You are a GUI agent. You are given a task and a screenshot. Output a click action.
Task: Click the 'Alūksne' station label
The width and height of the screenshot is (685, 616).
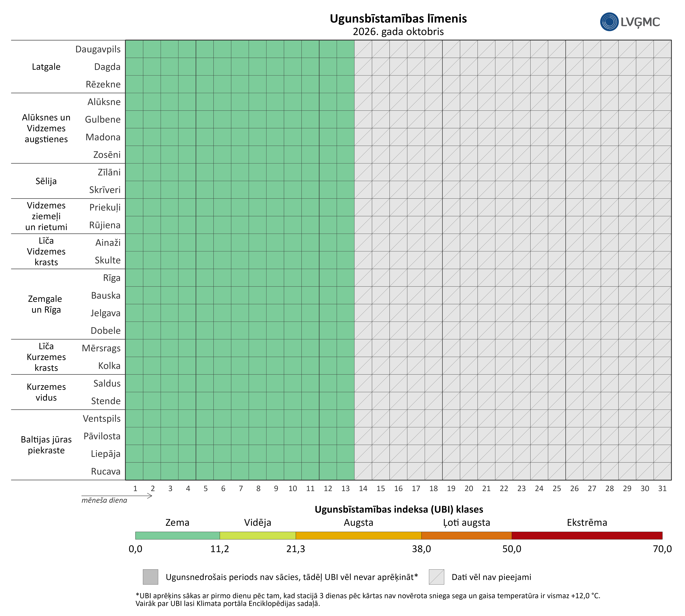pyautogui.click(x=104, y=102)
